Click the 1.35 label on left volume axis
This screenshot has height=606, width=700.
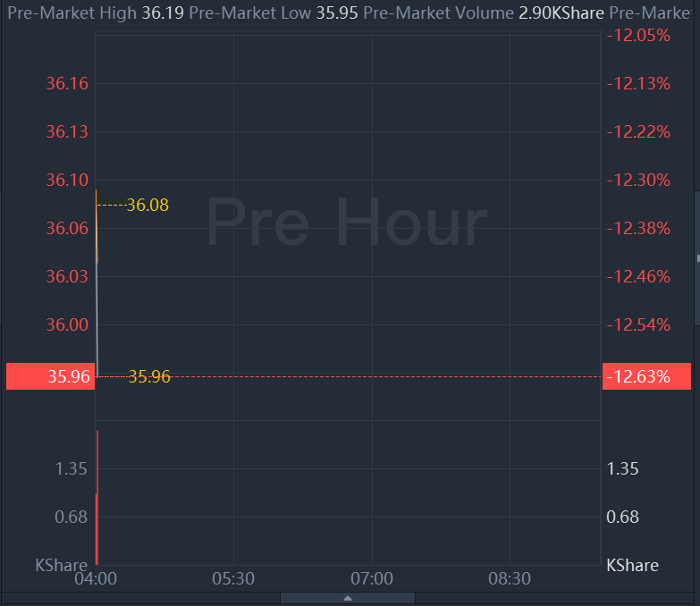point(72,469)
